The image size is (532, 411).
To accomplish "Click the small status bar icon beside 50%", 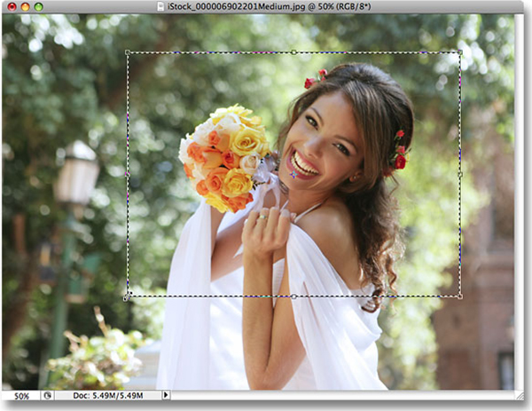I will [49, 395].
